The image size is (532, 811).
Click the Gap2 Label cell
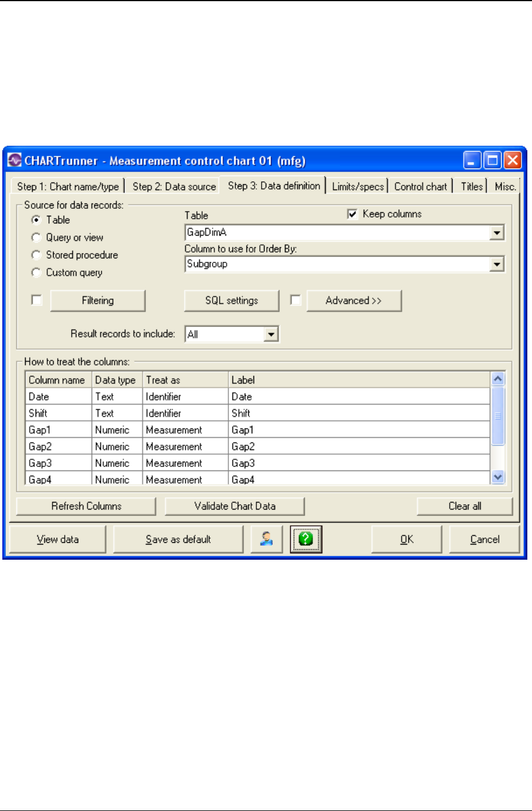[x=359, y=447]
